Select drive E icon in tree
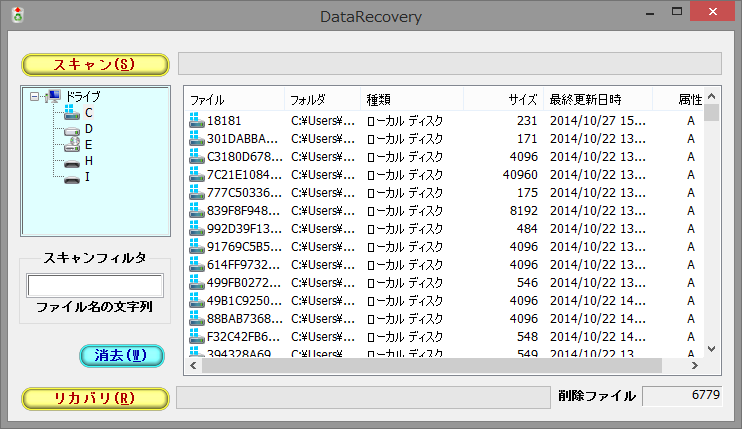Image resolution: width=742 pixels, height=429 pixels. (72, 145)
